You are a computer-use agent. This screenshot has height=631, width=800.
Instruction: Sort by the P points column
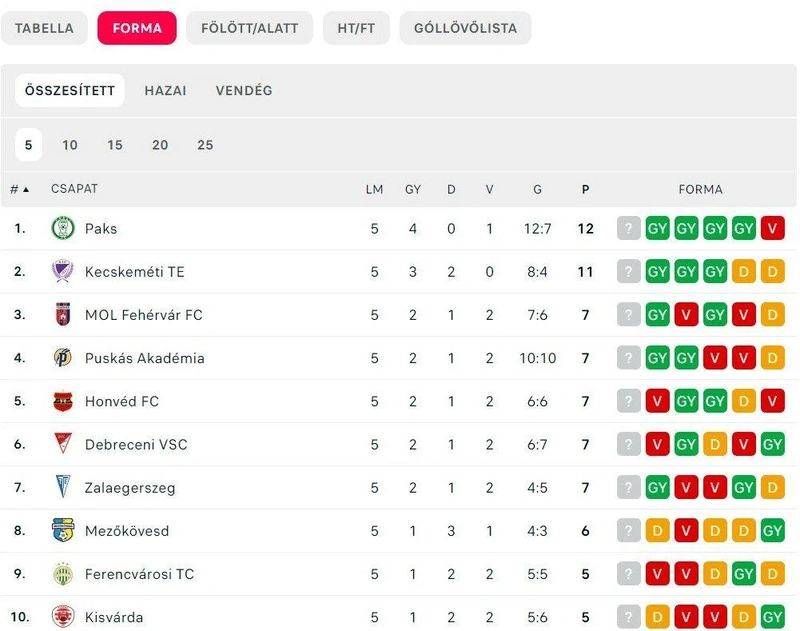click(585, 189)
